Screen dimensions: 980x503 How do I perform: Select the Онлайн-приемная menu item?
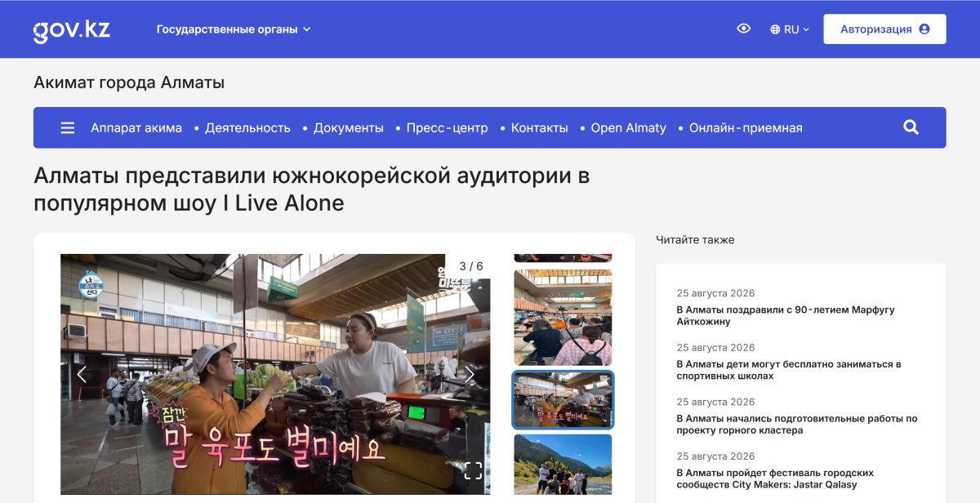tap(746, 128)
